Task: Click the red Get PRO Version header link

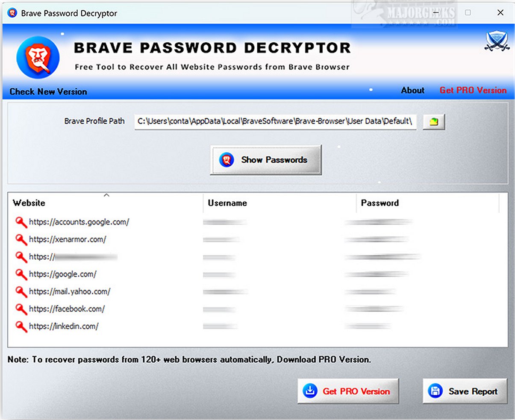Action: [473, 90]
